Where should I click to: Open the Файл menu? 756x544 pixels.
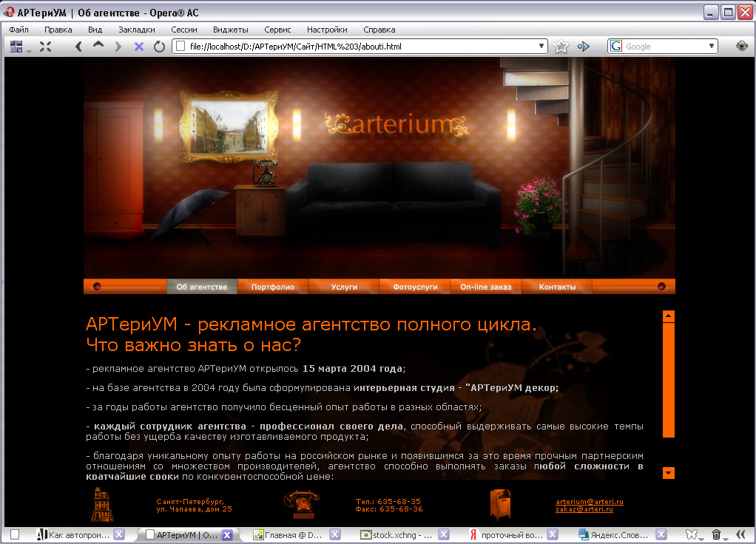pos(18,30)
